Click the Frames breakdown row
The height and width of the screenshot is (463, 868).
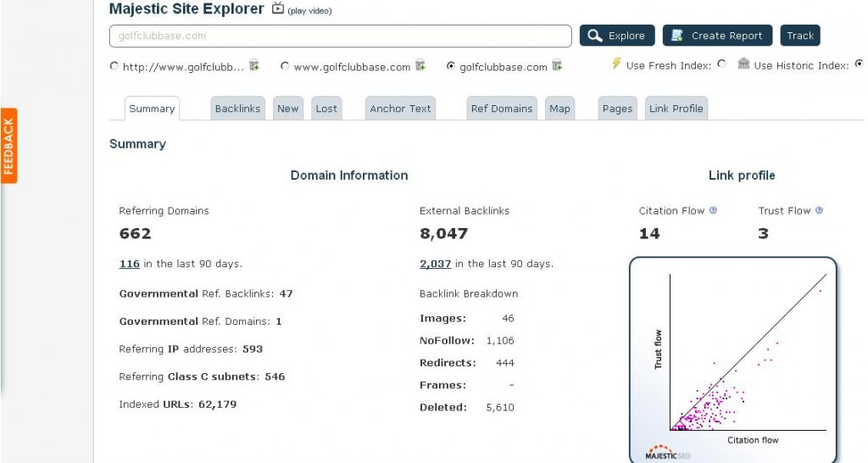click(x=467, y=385)
